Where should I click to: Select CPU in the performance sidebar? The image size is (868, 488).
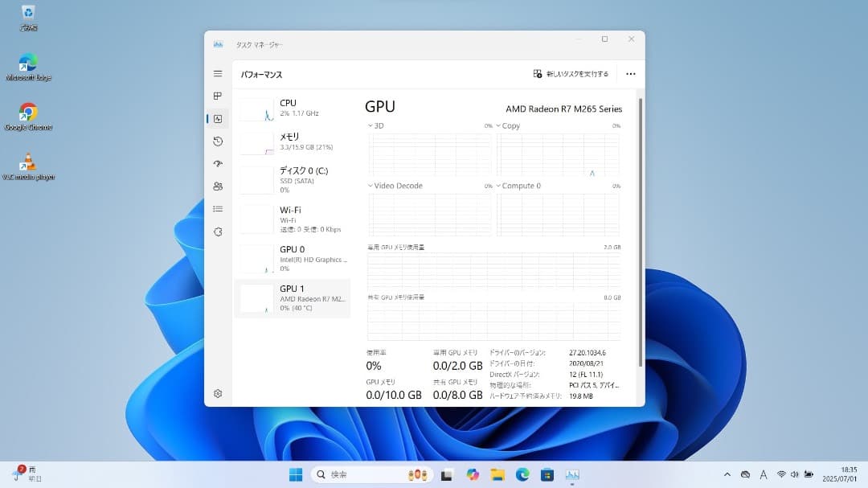293,107
